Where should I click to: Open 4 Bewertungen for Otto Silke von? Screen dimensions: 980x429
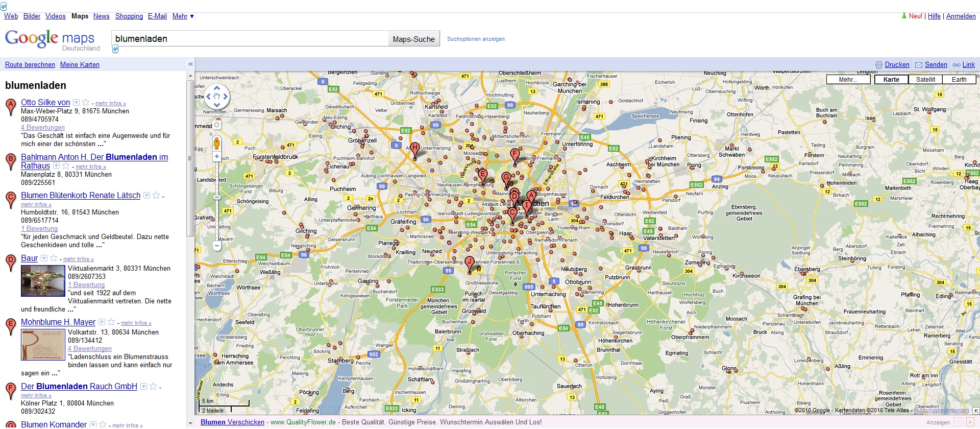click(x=43, y=128)
